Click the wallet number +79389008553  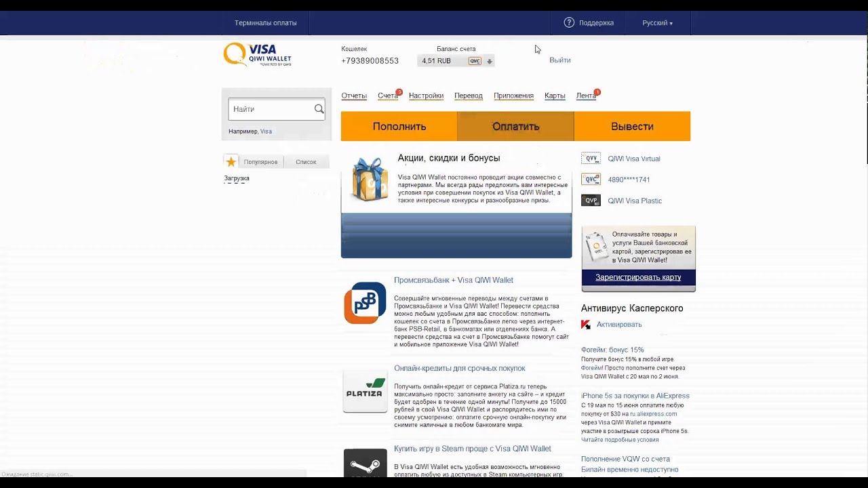[x=370, y=61]
